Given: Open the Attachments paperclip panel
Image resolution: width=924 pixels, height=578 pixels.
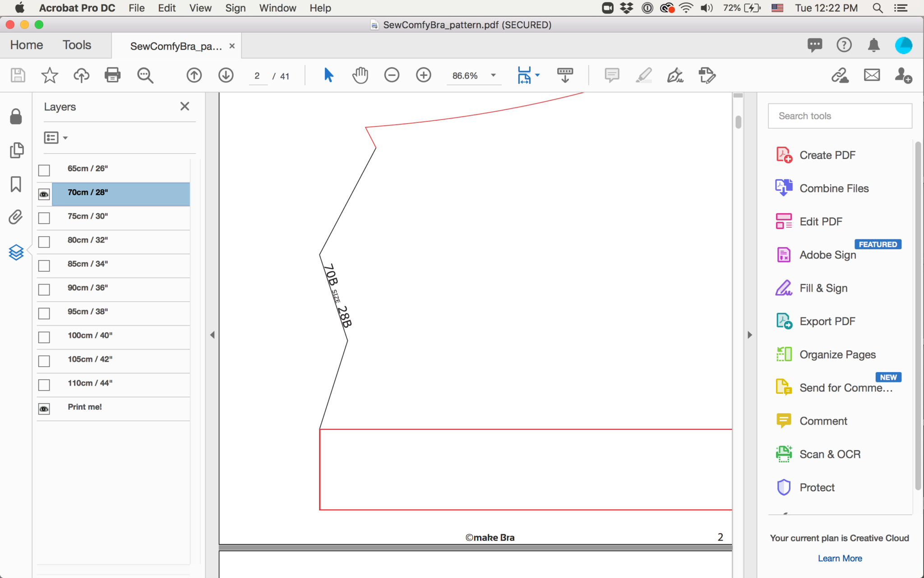Looking at the screenshot, I should (x=16, y=217).
